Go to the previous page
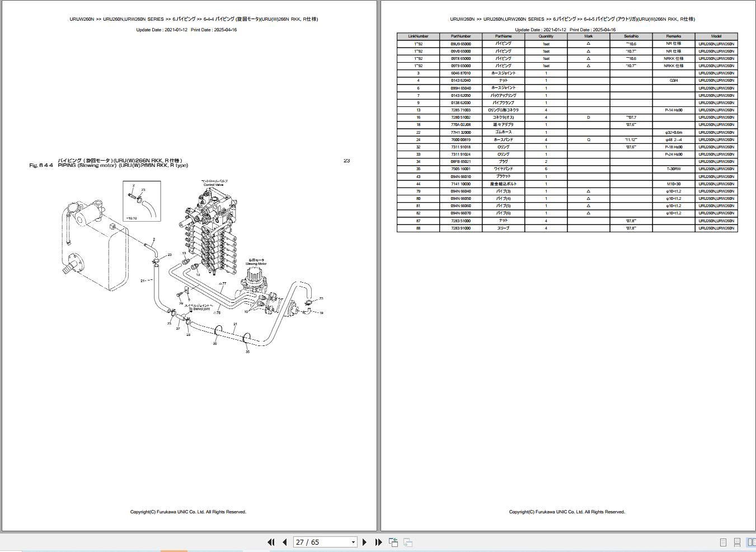The width and height of the screenshot is (756, 552). (285, 542)
